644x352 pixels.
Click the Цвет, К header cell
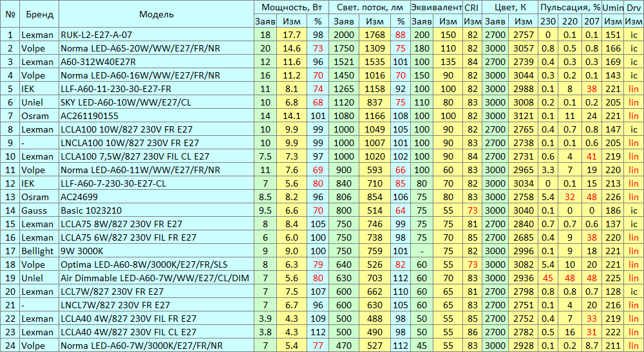[x=509, y=7]
